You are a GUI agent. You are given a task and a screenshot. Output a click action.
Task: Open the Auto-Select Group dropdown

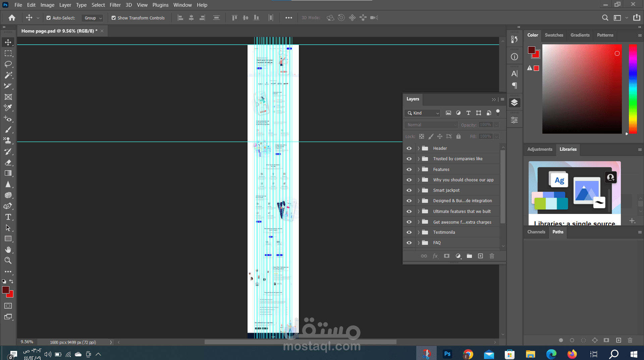click(x=93, y=18)
